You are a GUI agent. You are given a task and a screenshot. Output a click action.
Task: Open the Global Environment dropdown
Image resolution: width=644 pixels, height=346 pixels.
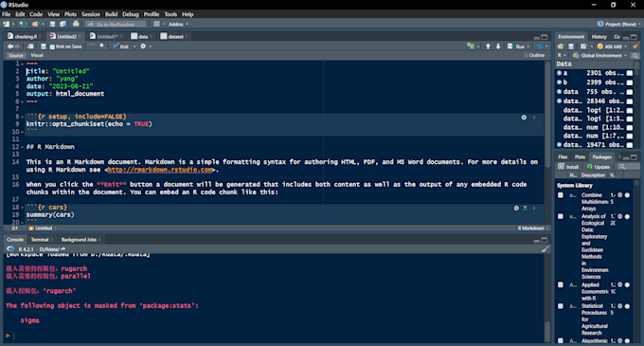click(600, 56)
